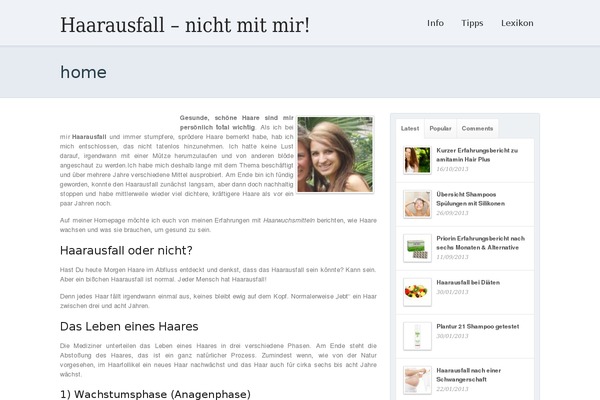Click the date 26/09/2013
The image size is (600, 400).
(x=452, y=213)
